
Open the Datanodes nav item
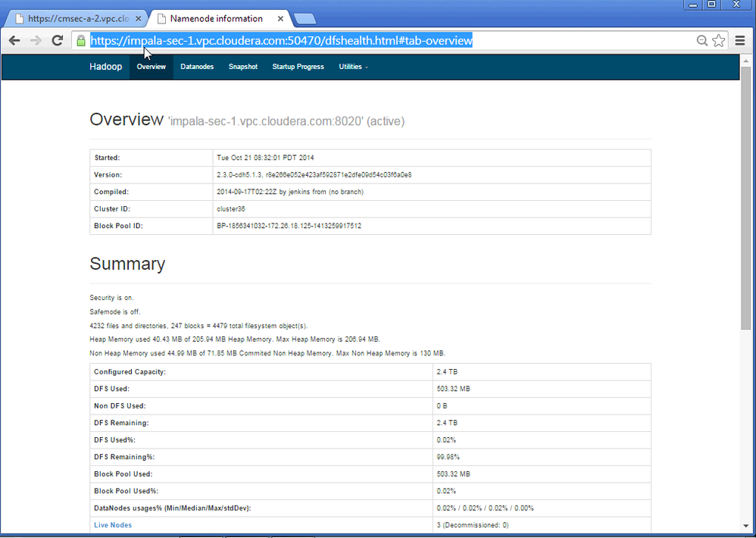tap(197, 67)
